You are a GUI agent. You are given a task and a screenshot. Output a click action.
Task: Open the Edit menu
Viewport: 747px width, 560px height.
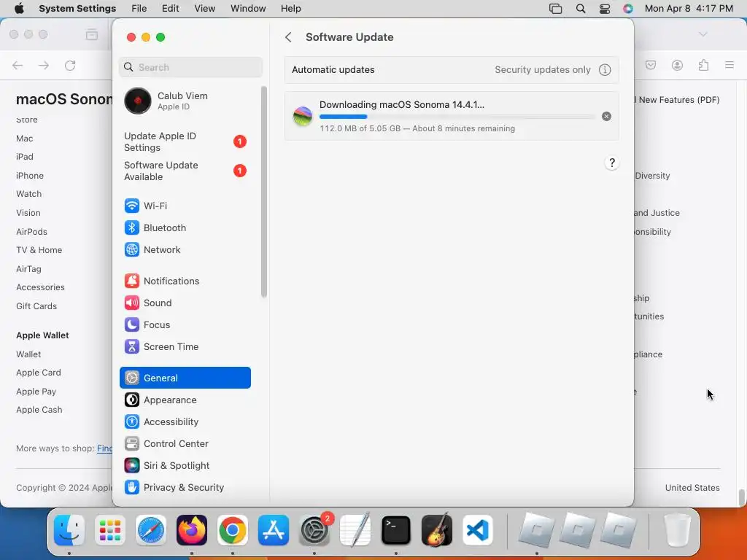(170, 9)
